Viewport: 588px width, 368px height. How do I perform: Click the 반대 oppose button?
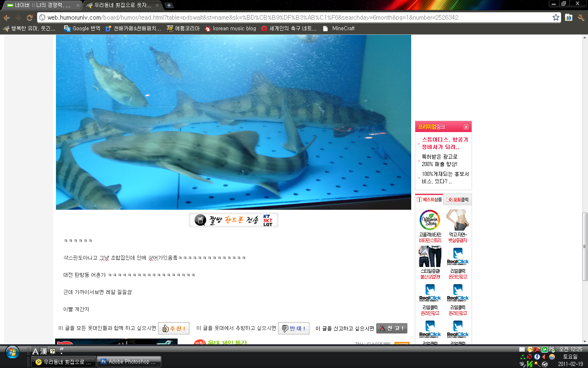pos(294,328)
